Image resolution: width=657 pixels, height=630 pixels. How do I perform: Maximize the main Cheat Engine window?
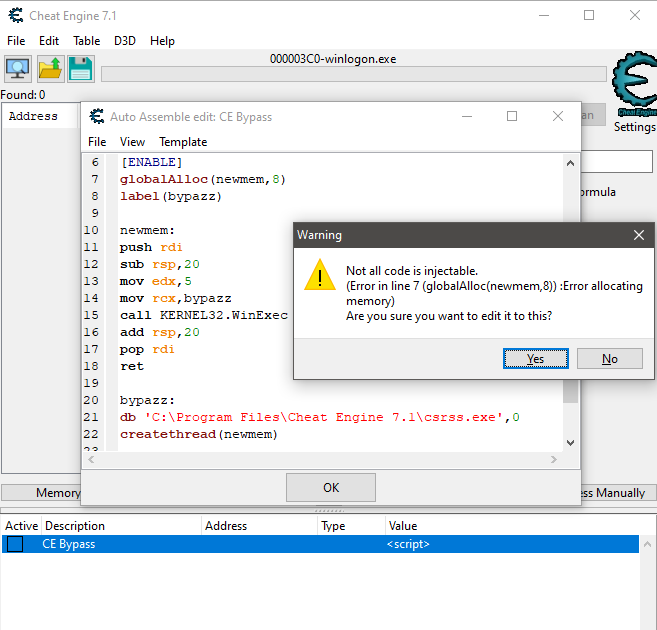click(x=589, y=15)
